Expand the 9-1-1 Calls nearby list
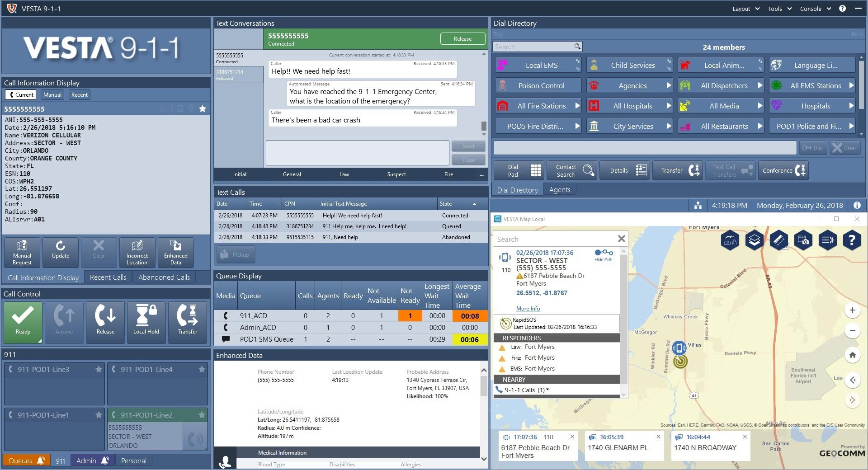Screen dimensions: 868x470 point(547,390)
